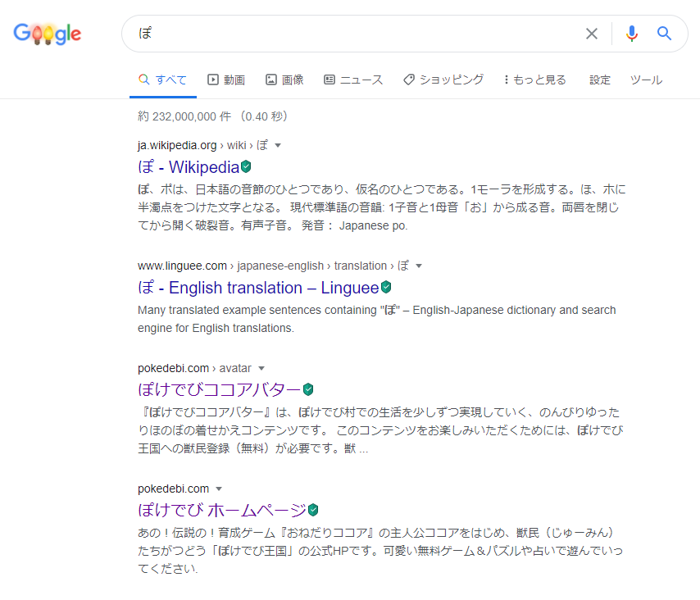The width and height of the screenshot is (700, 600).
Task: Expand the dropdown arrow beside pokedebi.com › avatar
Action: [x=261, y=368]
